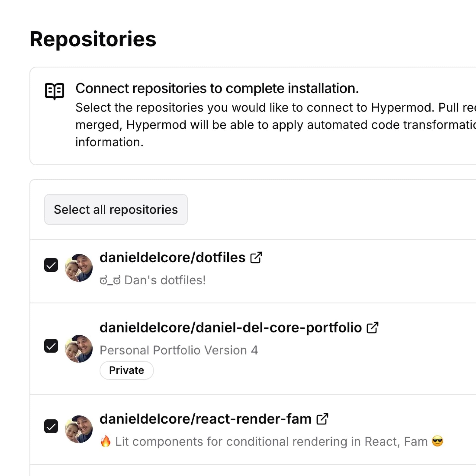Click the "Personal Portfolio Version 4" description
The height and width of the screenshot is (476, 476).
[x=178, y=350]
